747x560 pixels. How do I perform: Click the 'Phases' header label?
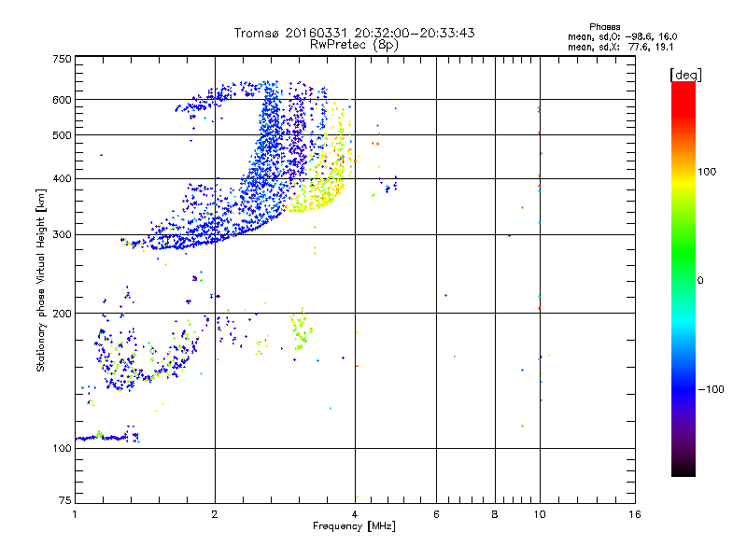tap(604, 27)
